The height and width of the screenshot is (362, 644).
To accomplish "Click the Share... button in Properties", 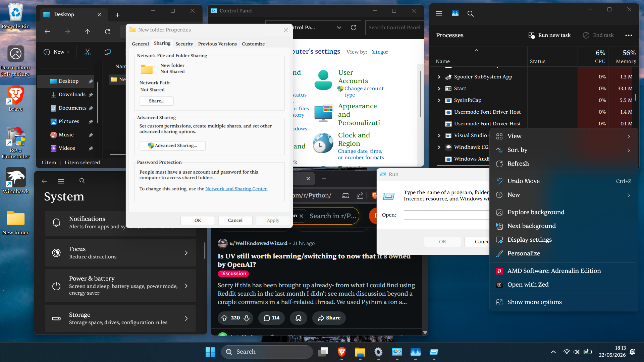I will (157, 101).
